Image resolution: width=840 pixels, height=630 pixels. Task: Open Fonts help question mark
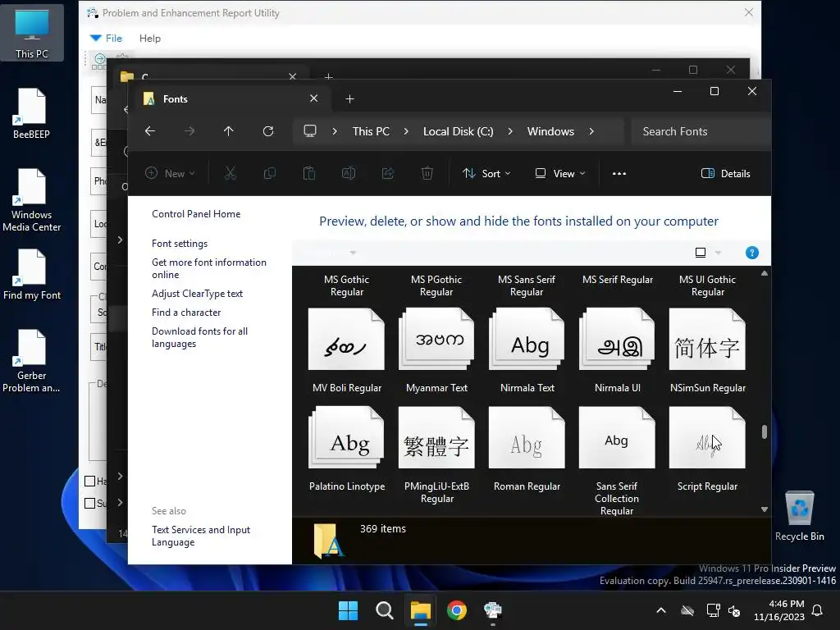(752, 253)
